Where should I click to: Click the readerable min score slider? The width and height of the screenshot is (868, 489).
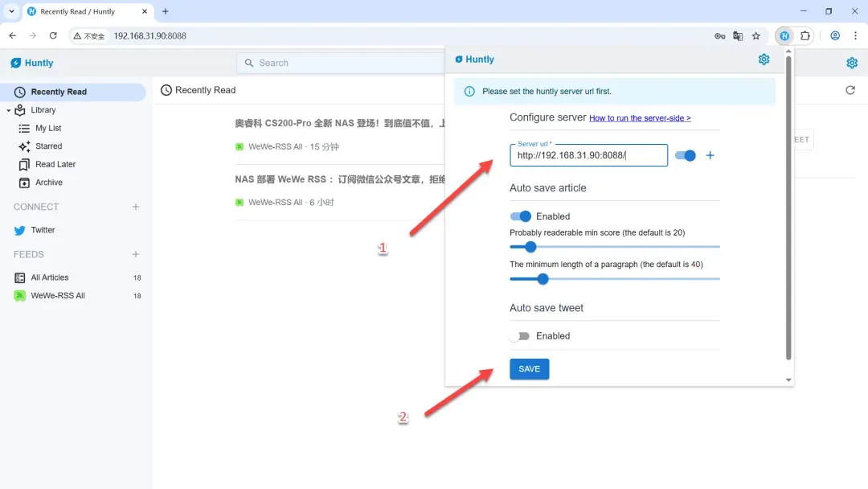click(615, 246)
